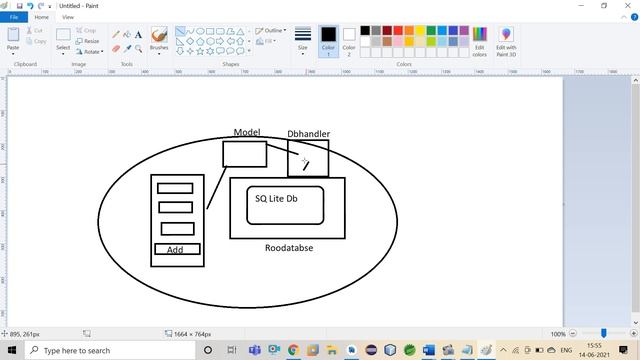Open the Brushes dropdown arrow
Image resolution: width=640 pixels, height=360 pixels.
coord(159,54)
